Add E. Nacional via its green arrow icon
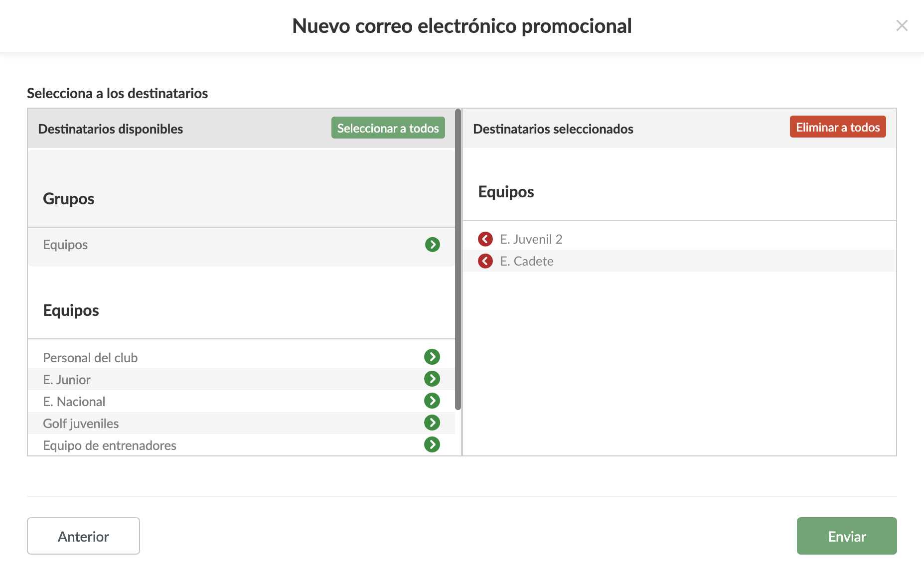The width and height of the screenshot is (924, 582). click(433, 400)
